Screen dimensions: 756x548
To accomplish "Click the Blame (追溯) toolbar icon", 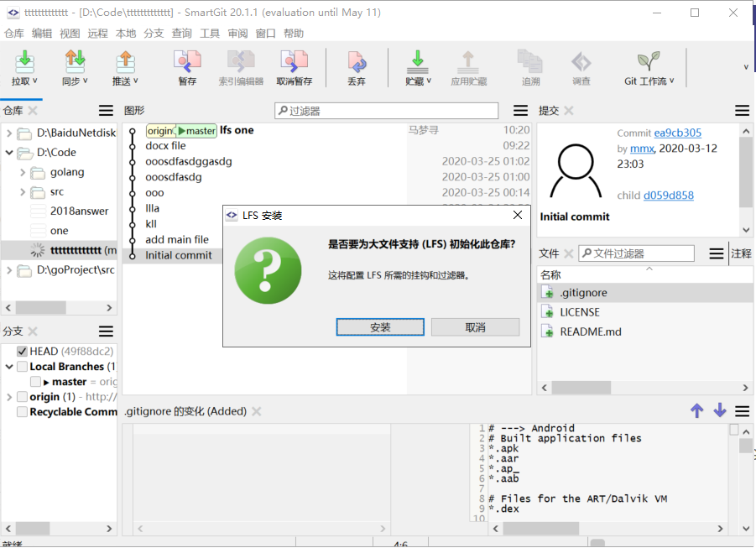I will 530,62.
